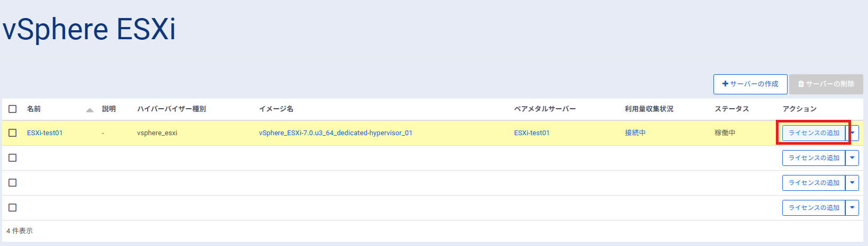Expand action dropdown arrow in fourth row
The width and height of the screenshot is (868, 246).
click(852, 208)
